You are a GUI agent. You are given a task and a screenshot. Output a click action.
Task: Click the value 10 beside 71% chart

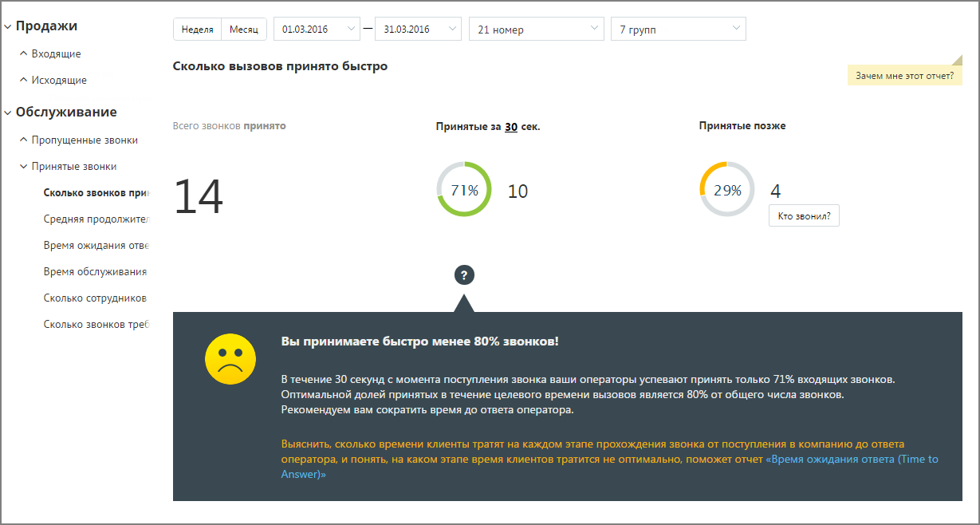[x=518, y=191]
